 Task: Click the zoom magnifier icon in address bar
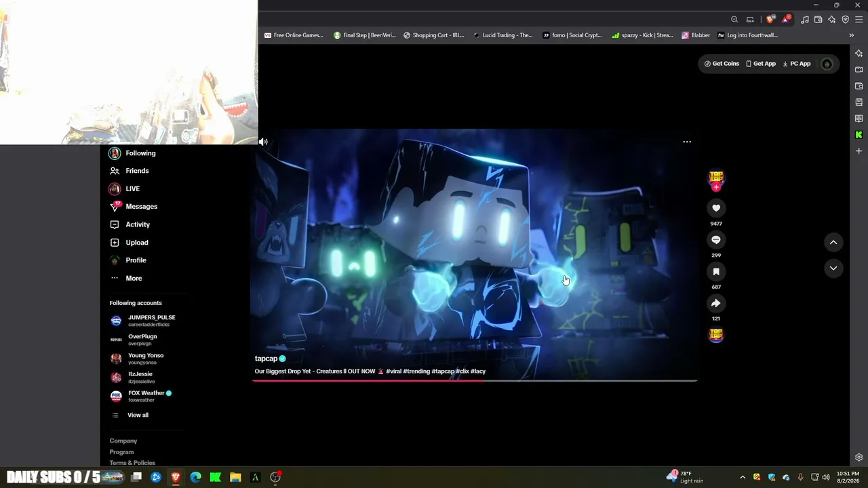[x=734, y=20]
